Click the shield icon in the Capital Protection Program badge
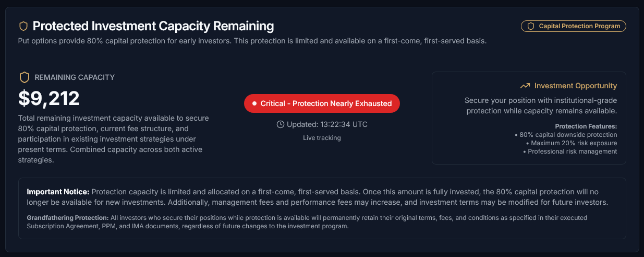This screenshot has height=257, width=644. pyautogui.click(x=531, y=26)
